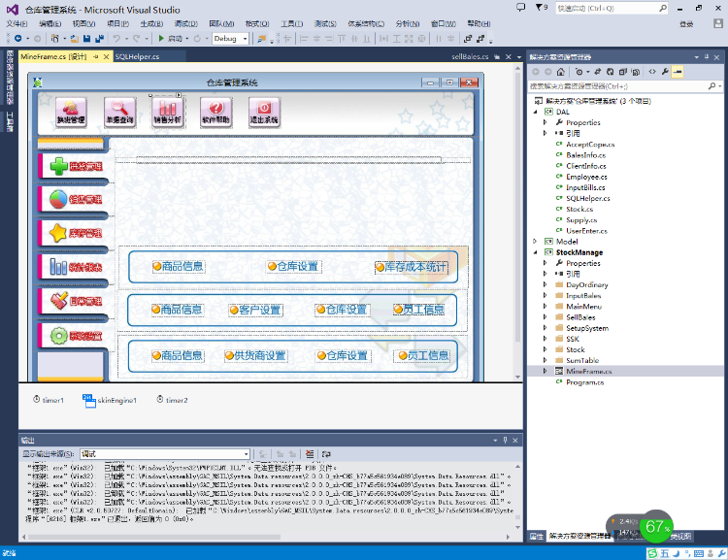Click the Clear All output icon

(x=310, y=454)
